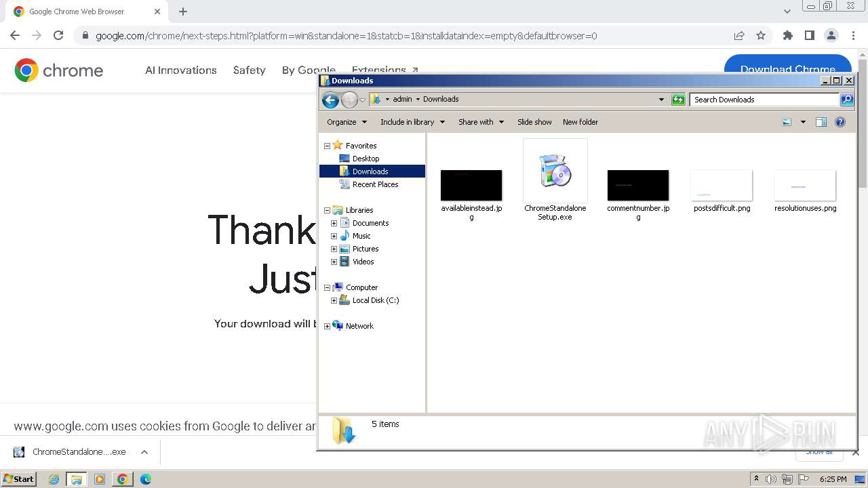Click the explorer forward navigation arrow
Viewport: 868px width, 488px height.
point(349,100)
